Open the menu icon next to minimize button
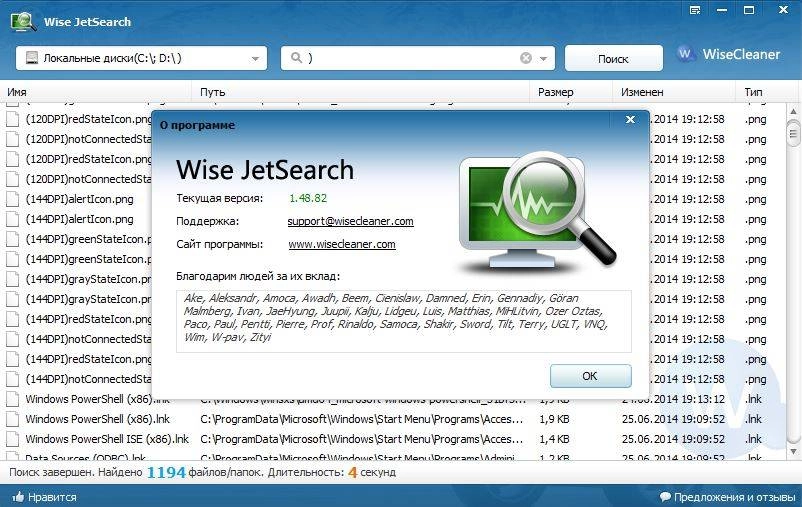The height and width of the screenshot is (507, 802). (695, 10)
